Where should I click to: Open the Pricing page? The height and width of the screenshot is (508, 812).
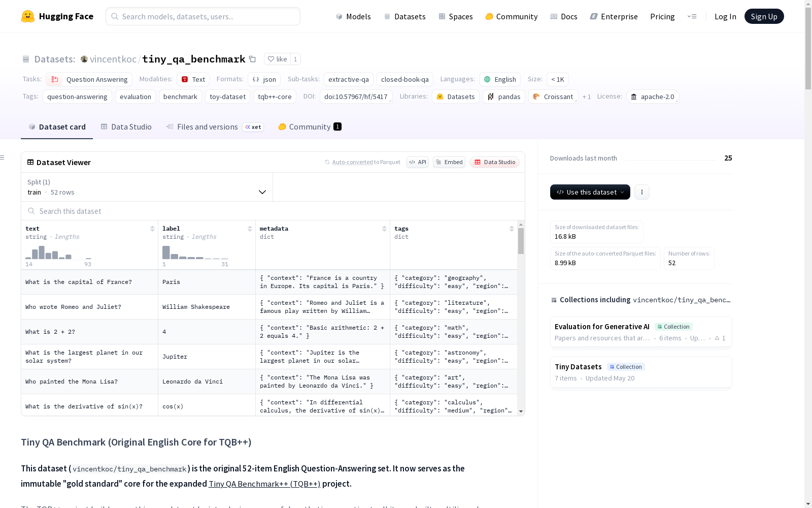click(x=662, y=16)
